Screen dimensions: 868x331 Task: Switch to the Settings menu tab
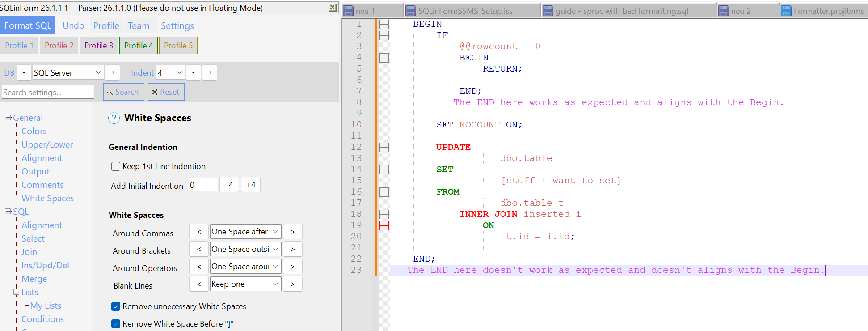point(177,26)
